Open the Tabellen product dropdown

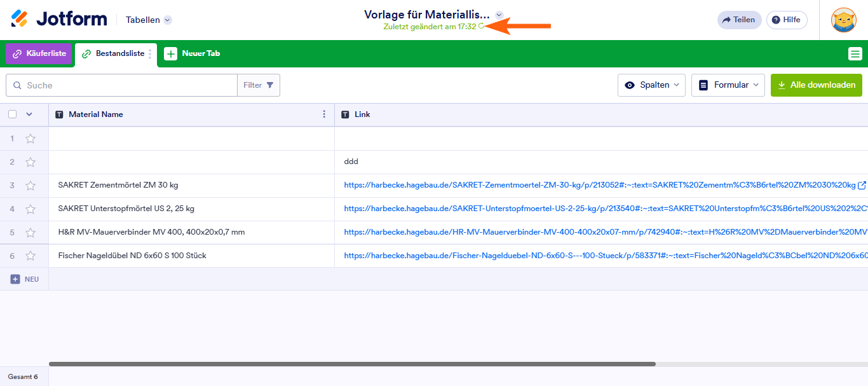[x=149, y=20]
